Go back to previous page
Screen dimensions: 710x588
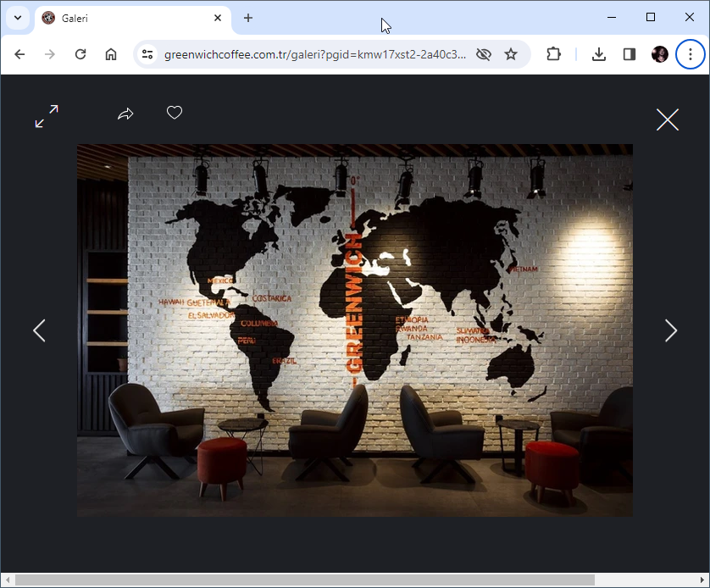pos(19,54)
